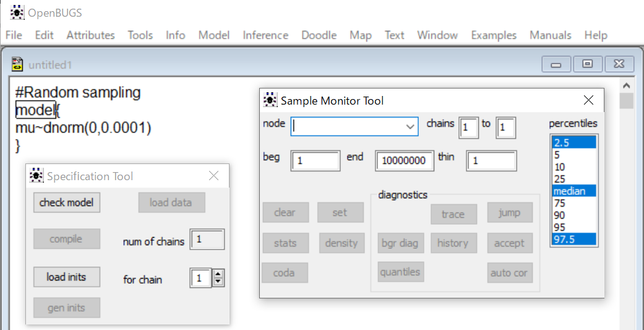The width and height of the screenshot is (644, 330).
Task: Close the Specification Tool dialog
Action: pyautogui.click(x=213, y=176)
